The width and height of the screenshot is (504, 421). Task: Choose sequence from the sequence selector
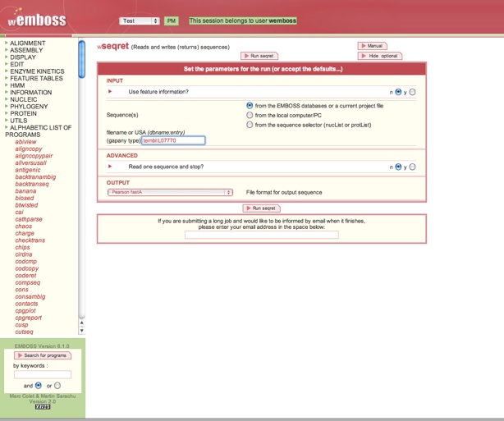tap(250, 125)
